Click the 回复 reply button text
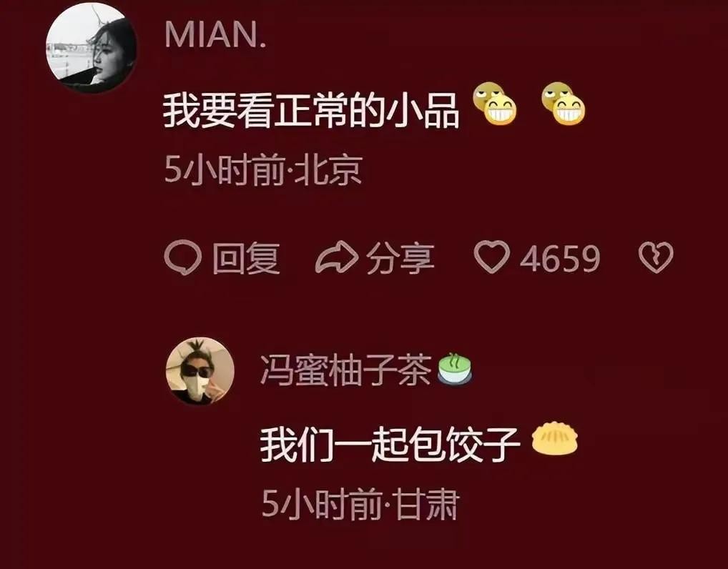Image resolution: width=728 pixels, height=569 pixels. [246, 258]
